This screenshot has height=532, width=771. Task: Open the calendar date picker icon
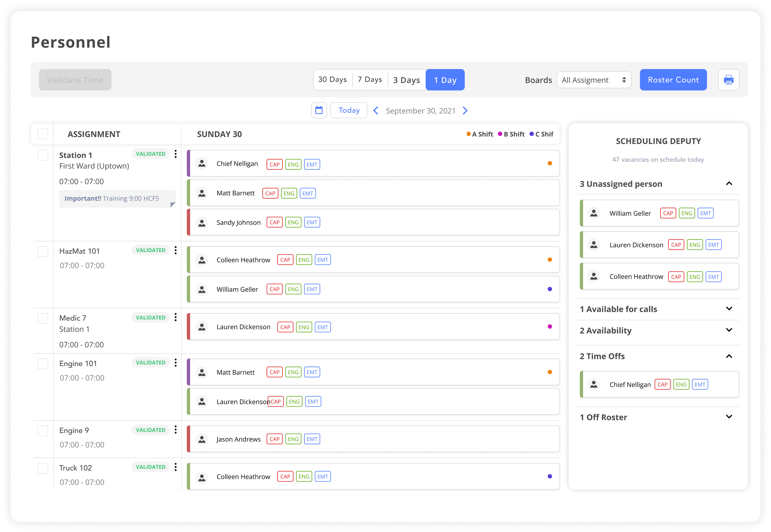tap(319, 110)
